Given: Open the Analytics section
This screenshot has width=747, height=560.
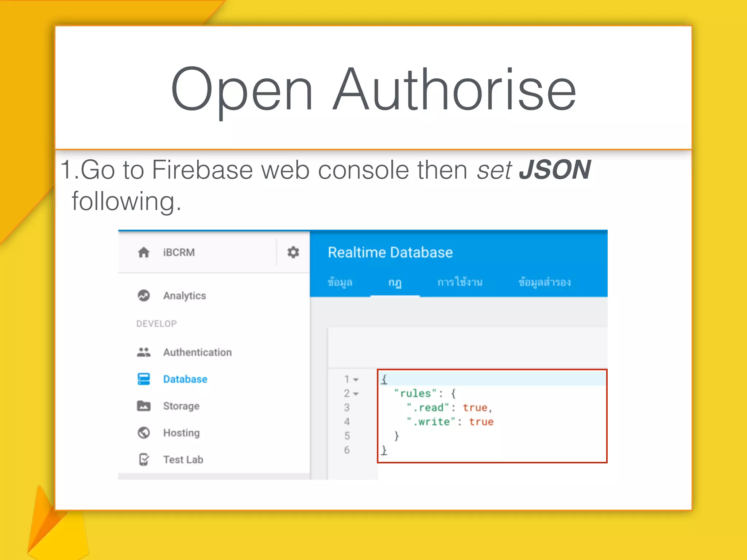Looking at the screenshot, I should (185, 296).
